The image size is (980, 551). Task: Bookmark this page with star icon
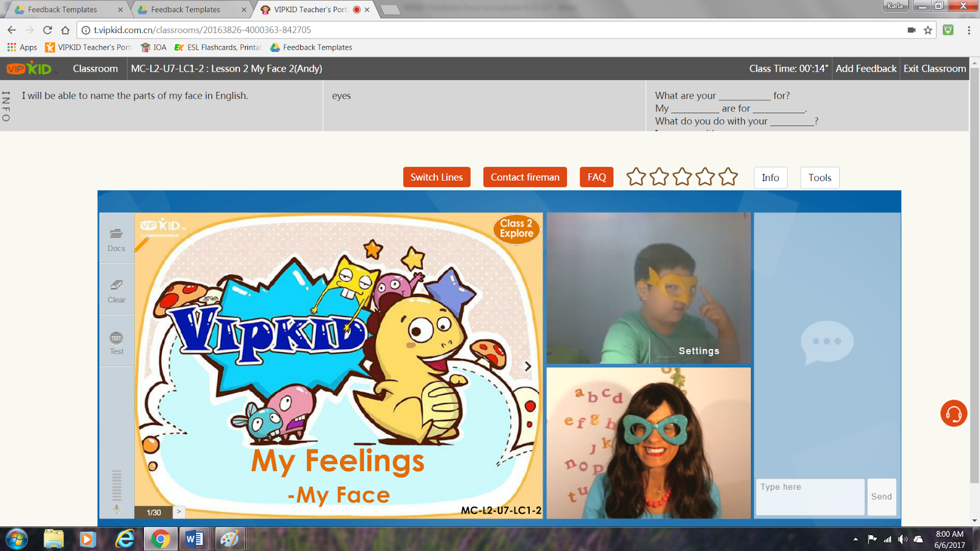coord(928,29)
